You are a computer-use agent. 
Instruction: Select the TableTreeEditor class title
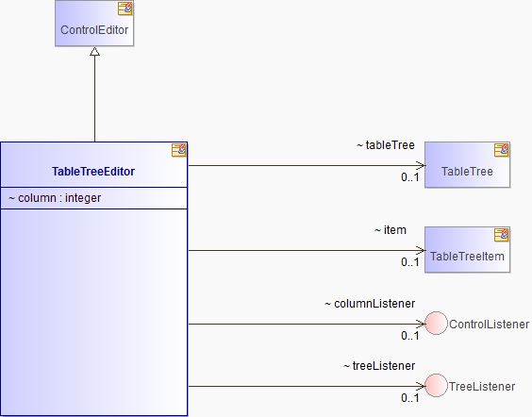point(93,172)
